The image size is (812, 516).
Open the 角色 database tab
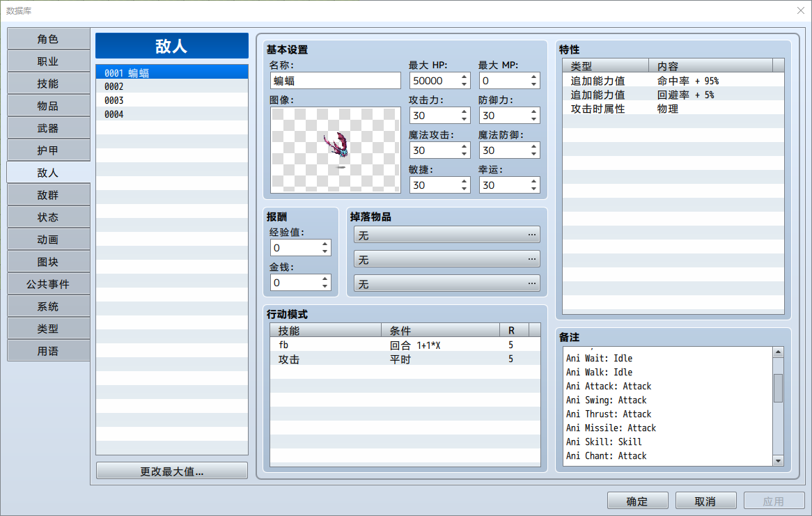[x=48, y=39]
